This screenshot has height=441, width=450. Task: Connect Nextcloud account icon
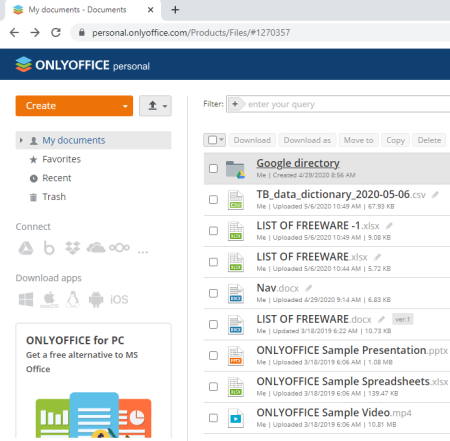pyautogui.click(x=119, y=248)
